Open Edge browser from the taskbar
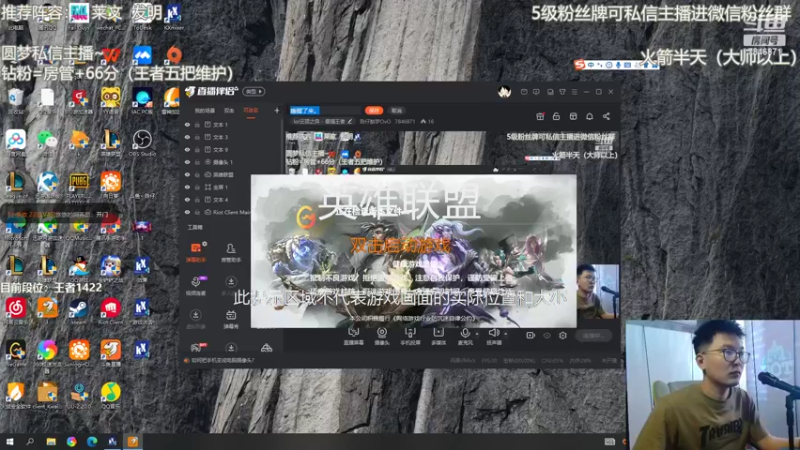 click(92, 442)
